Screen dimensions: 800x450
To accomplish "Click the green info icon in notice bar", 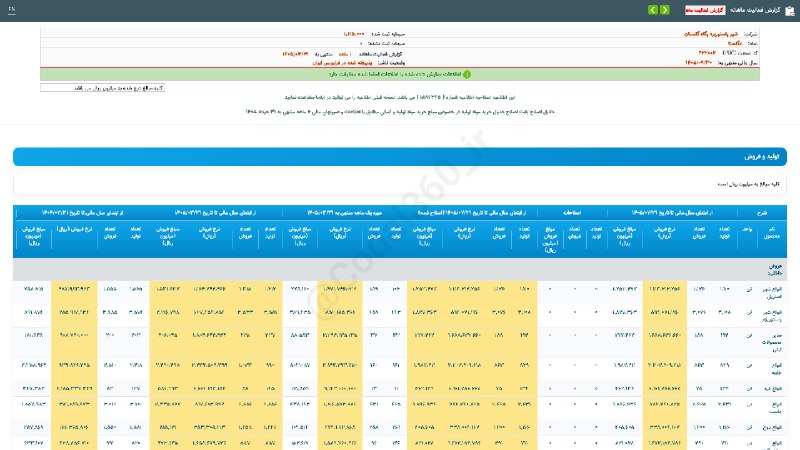I will click(x=466, y=74).
